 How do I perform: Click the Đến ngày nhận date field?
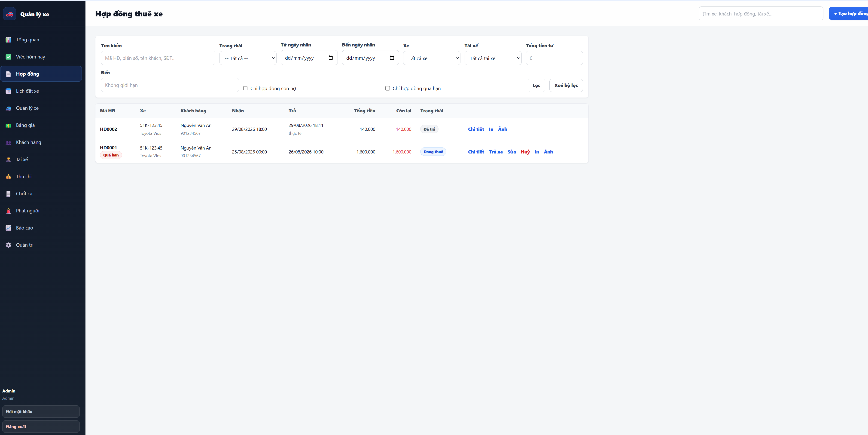pos(370,58)
